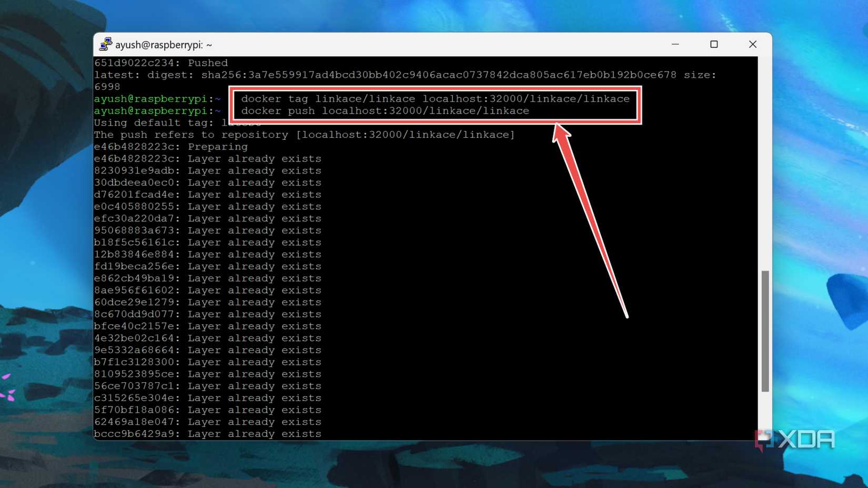Click the Using default tag output line
Image resolution: width=868 pixels, height=488 pixels.
pyautogui.click(x=158, y=123)
